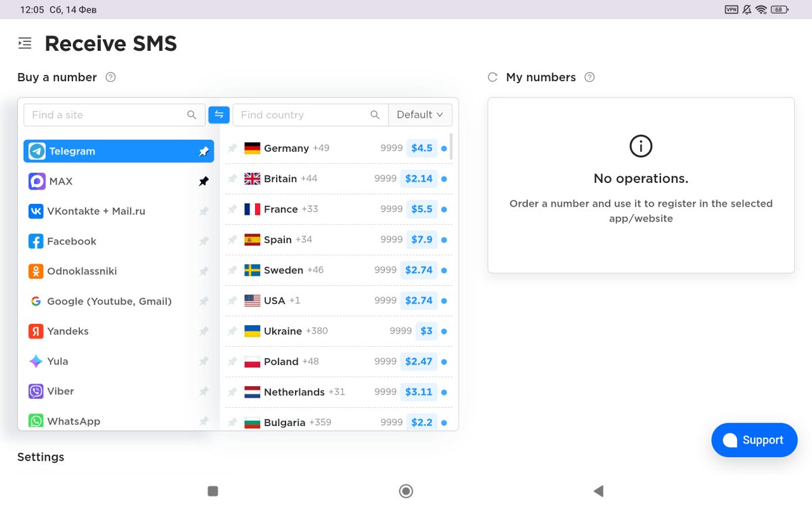812x508 pixels.
Task: Pin the Yula service
Action: click(204, 361)
